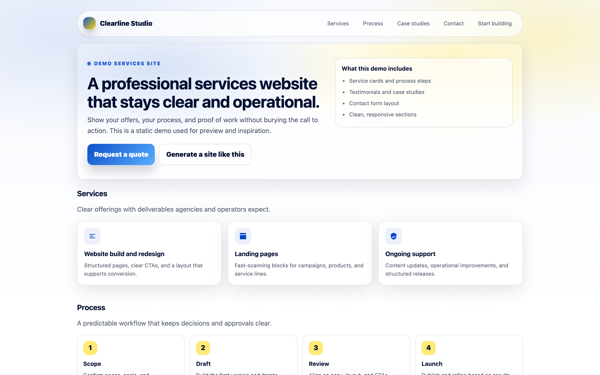The height and width of the screenshot is (375, 600).
Task: Click Service cards and process steps bullet
Action: 390,81
